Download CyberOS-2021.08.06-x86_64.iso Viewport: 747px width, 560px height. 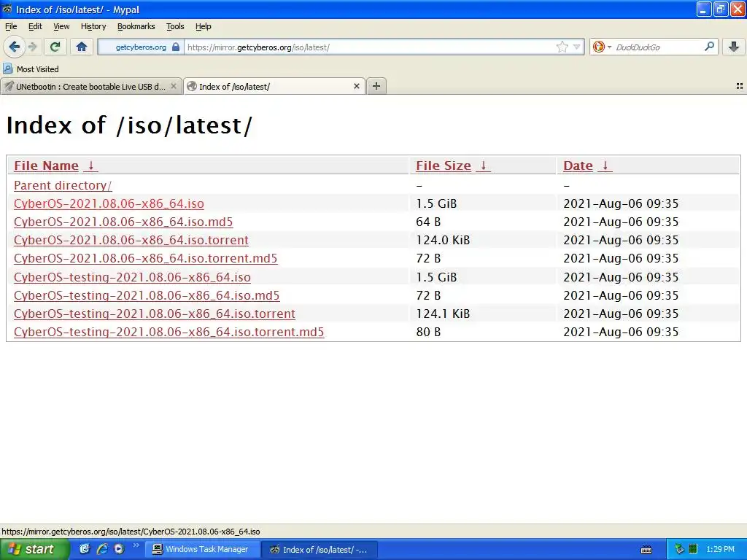[109, 203]
